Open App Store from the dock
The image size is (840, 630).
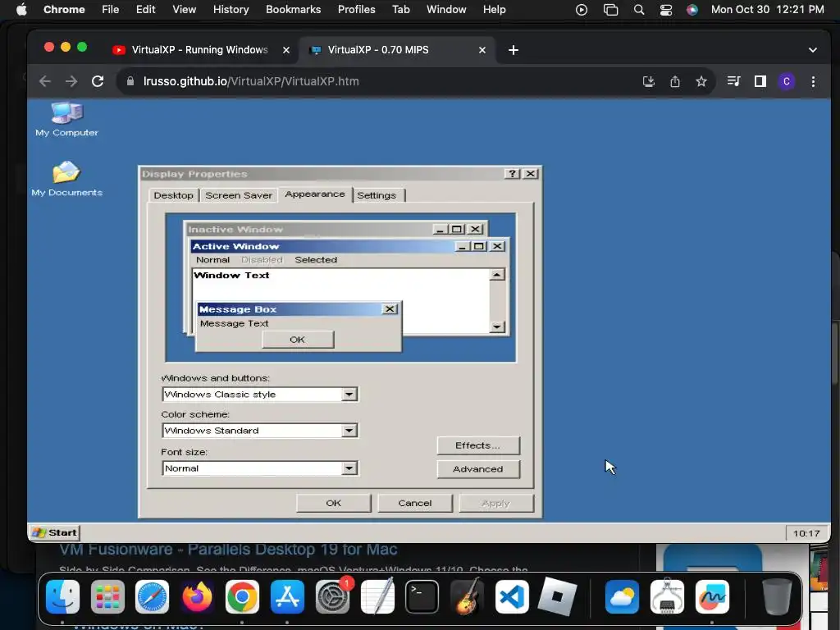pyautogui.click(x=287, y=596)
